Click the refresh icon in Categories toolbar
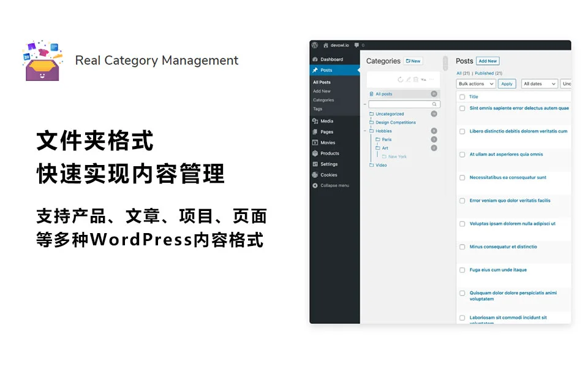Screen dimensions: 588x368 click(x=401, y=80)
